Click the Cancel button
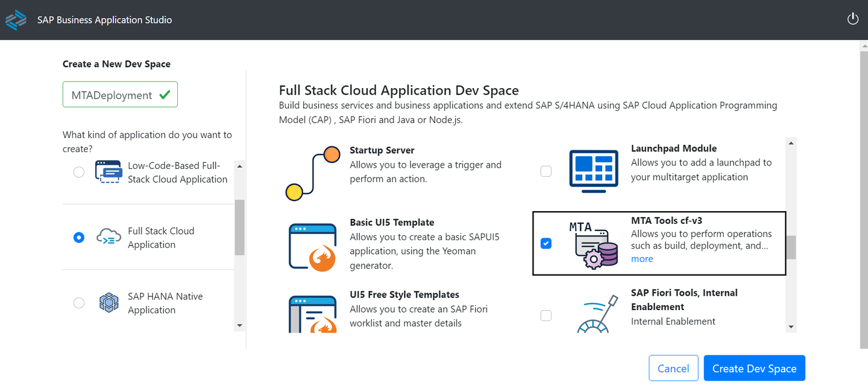 (x=673, y=368)
